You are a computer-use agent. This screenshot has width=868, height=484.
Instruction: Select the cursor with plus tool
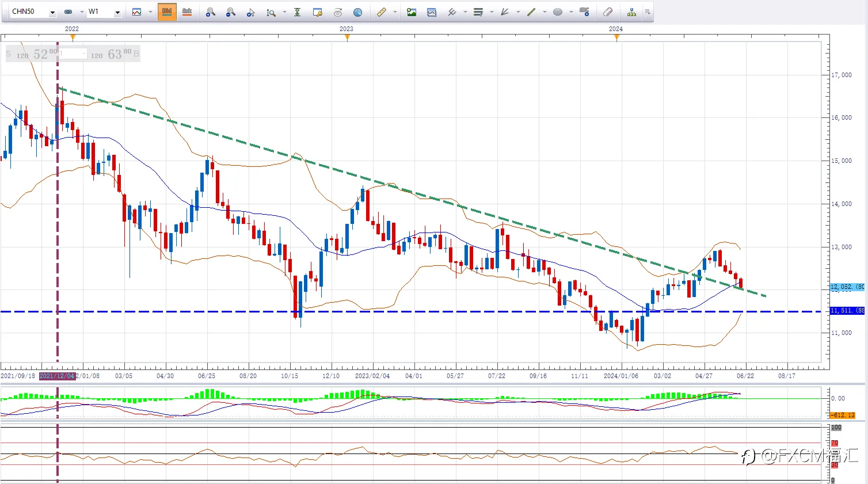[x=250, y=12]
